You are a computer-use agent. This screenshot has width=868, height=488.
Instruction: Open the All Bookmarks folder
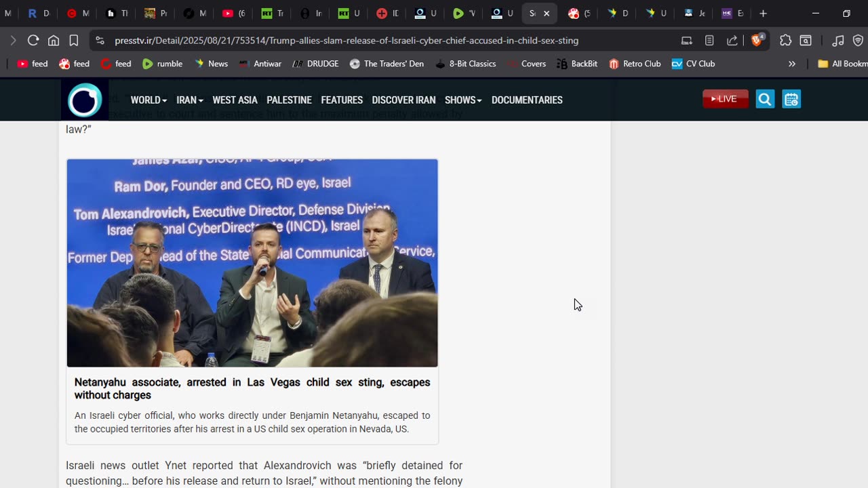click(x=842, y=64)
